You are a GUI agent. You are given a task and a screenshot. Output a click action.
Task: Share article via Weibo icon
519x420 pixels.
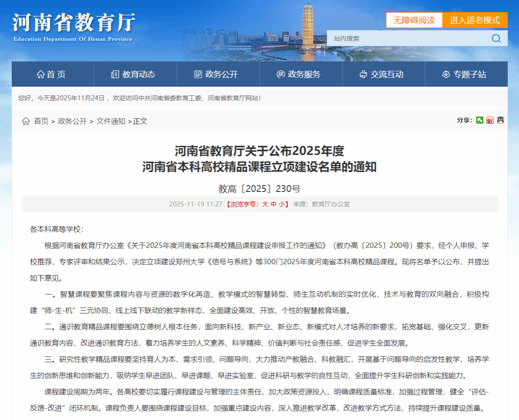point(490,120)
